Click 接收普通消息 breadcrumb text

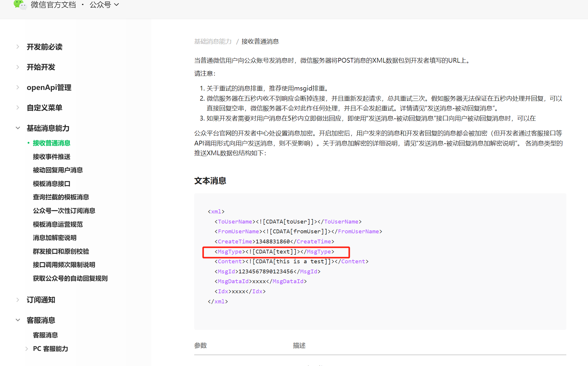point(260,42)
